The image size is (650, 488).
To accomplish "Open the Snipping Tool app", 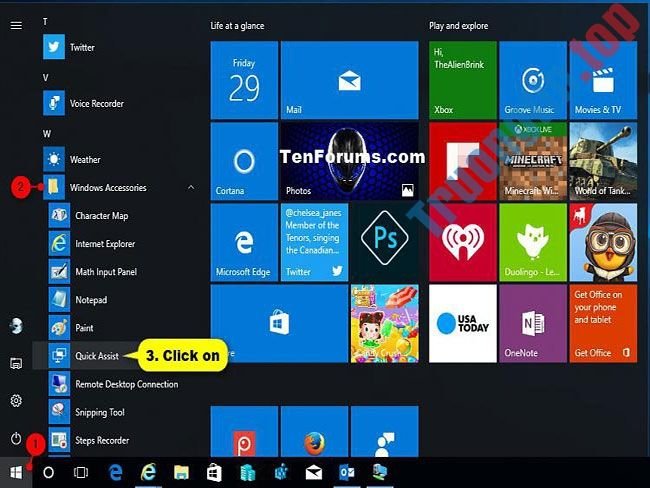I will (x=99, y=412).
